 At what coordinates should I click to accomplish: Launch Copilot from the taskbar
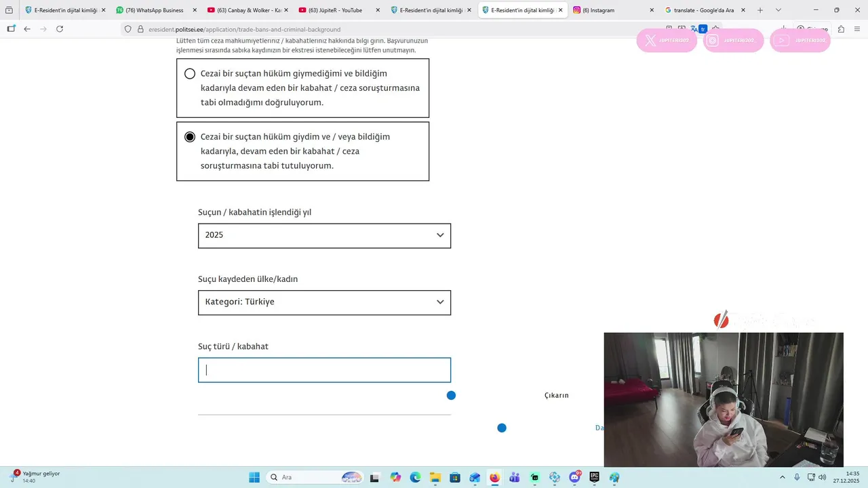tap(395, 477)
